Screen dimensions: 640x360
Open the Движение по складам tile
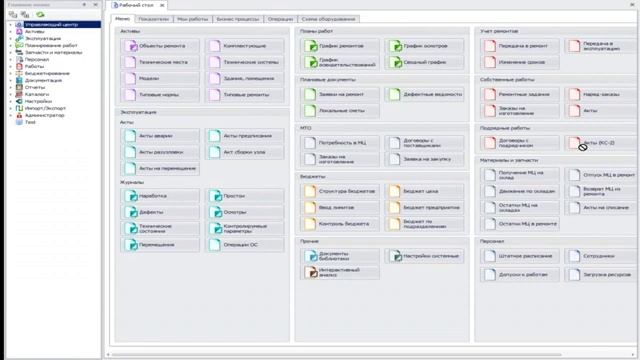[520, 191]
